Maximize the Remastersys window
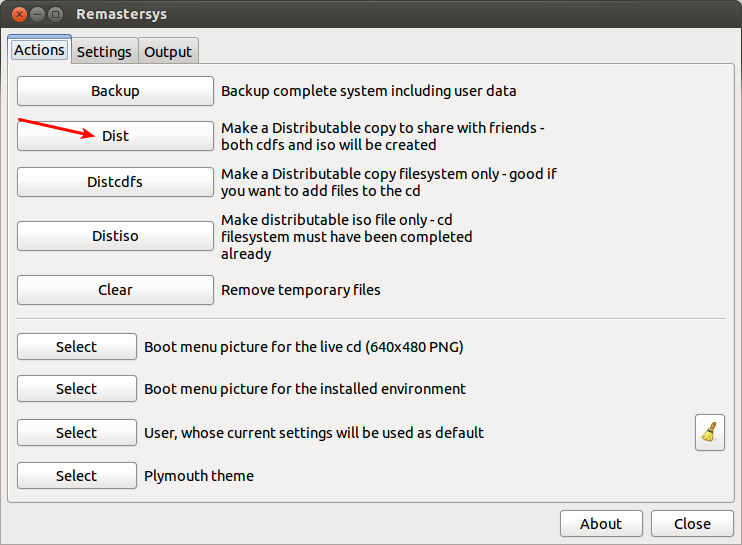742x545 pixels. (x=55, y=14)
